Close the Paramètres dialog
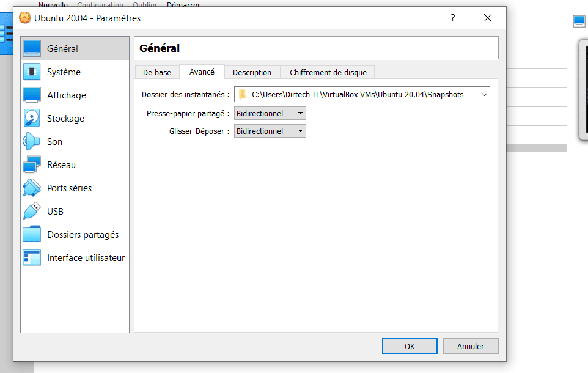This screenshot has height=373, width=588. [x=488, y=18]
